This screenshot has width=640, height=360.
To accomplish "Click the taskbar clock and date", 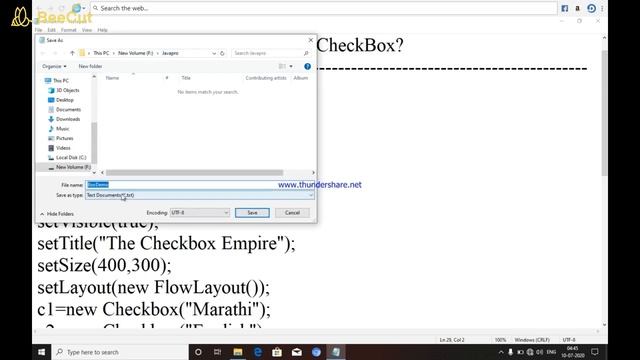I will 573,352.
